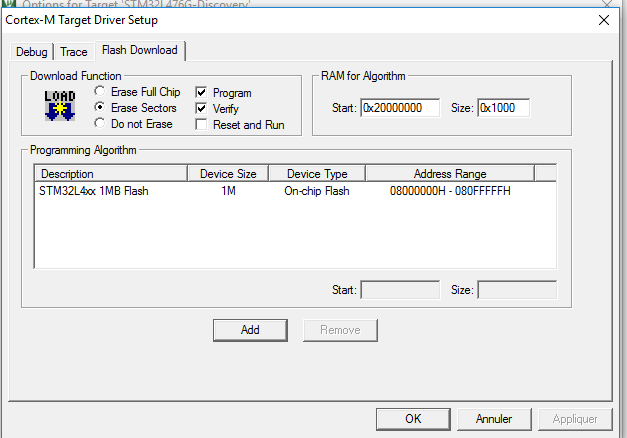
Task: Click the Address Range column header
Action: point(450,174)
